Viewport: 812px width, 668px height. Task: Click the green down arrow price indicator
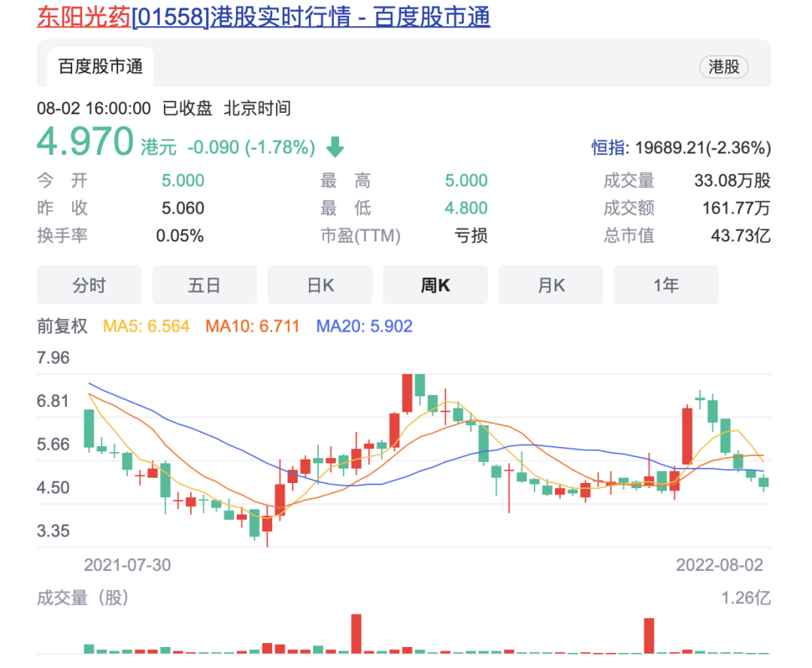[335, 147]
